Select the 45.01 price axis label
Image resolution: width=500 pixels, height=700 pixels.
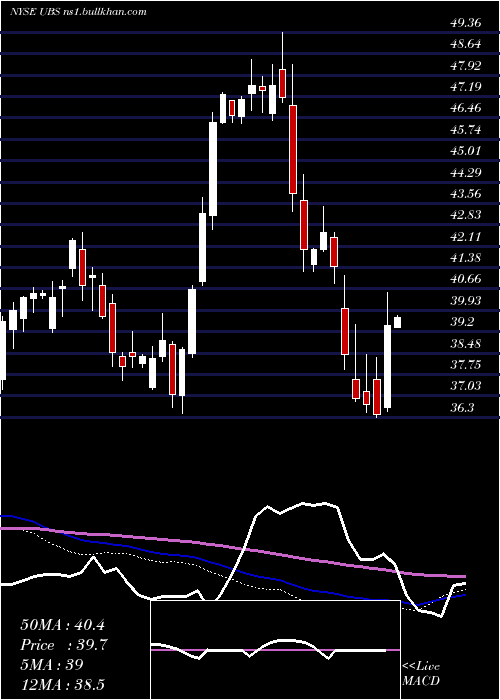tap(466, 151)
